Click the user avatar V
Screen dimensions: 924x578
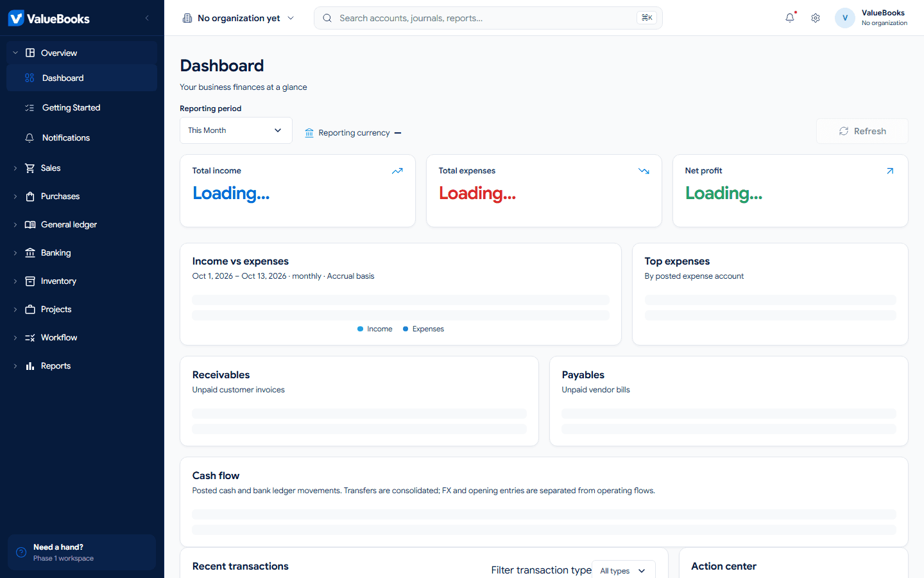[x=845, y=18]
